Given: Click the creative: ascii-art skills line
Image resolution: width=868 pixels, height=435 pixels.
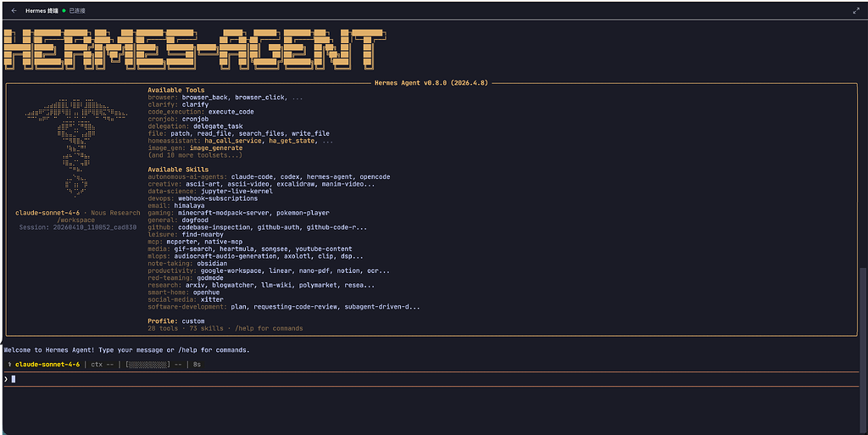Looking at the screenshot, I should pos(261,184).
